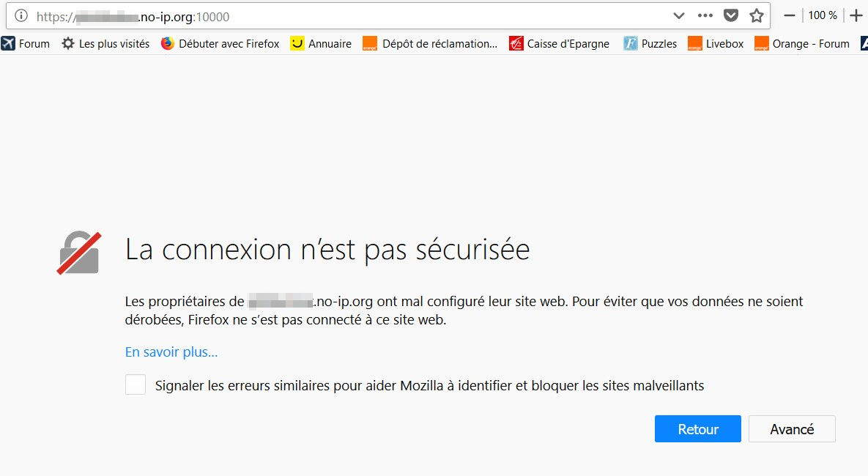Open Débuter avec Firefox bookmark

click(220, 44)
